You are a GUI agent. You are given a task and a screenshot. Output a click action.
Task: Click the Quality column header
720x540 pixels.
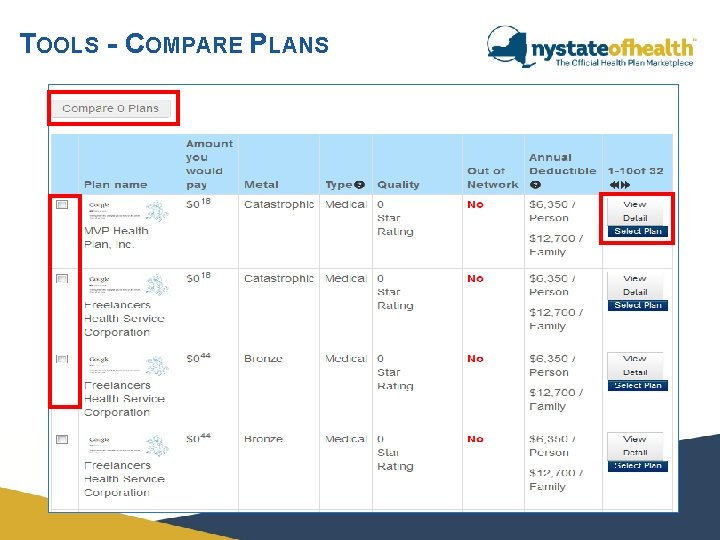coord(398,185)
